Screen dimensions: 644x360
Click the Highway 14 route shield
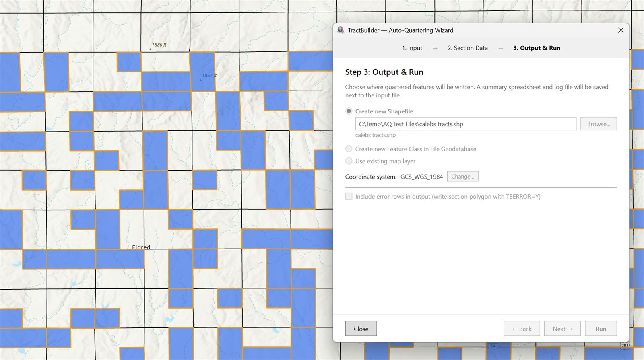click(x=493, y=346)
